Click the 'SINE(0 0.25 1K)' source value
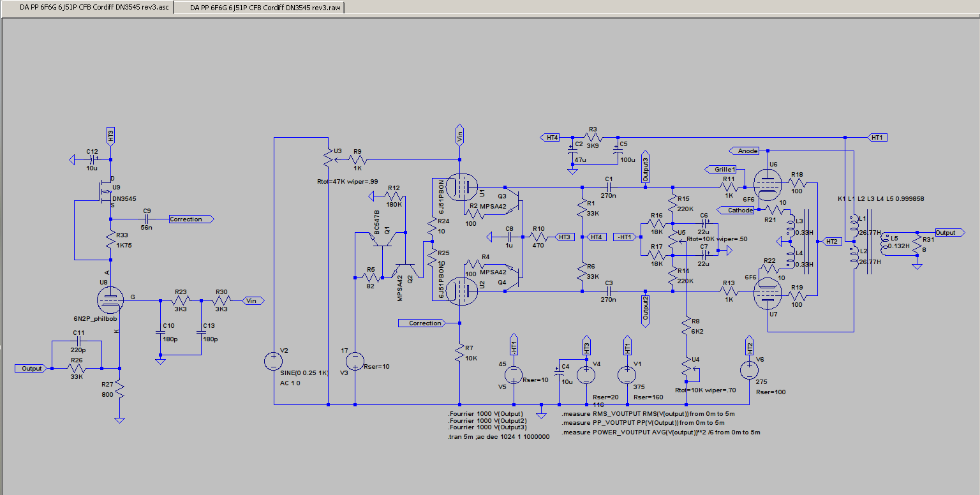The image size is (980, 495). pyautogui.click(x=303, y=372)
